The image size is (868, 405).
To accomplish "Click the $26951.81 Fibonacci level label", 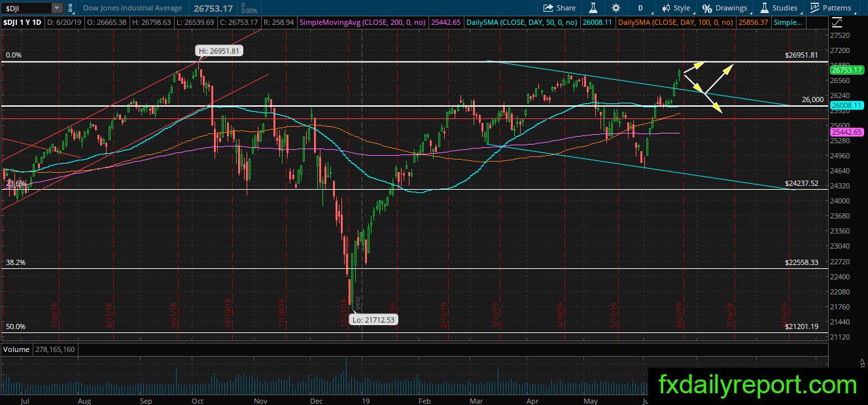I will point(801,56).
